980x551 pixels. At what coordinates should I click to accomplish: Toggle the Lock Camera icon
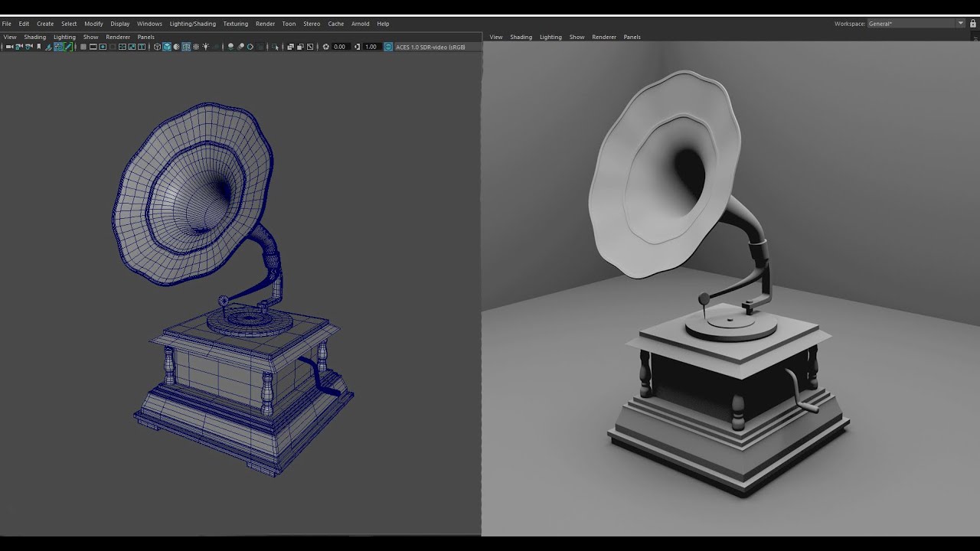tap(19, 47)
